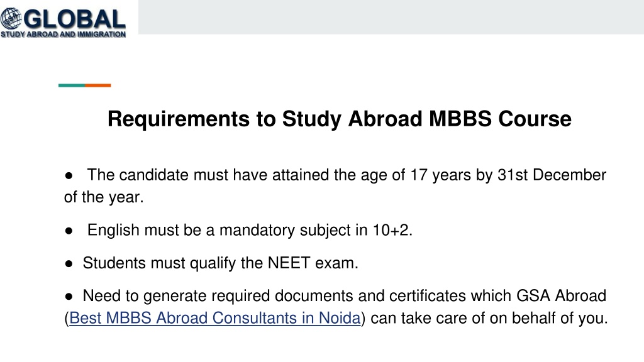Click the bullet dot before The candidate
This screenshot has width=644, height=362.
coord(69,176)
